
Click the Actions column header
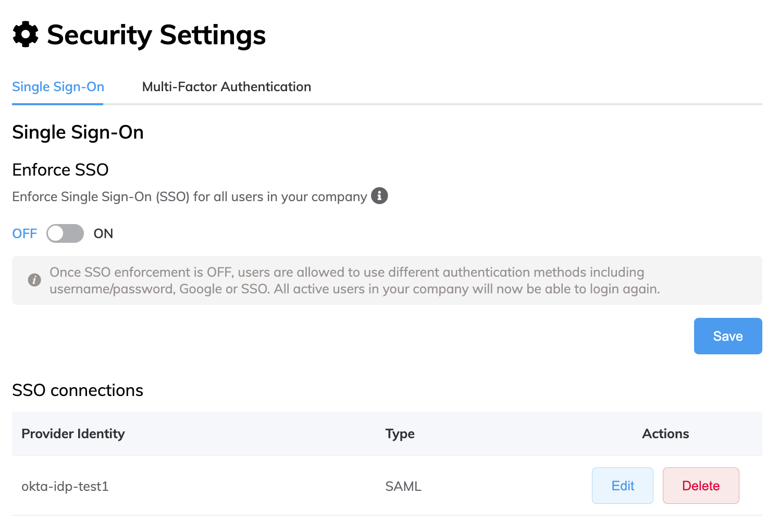point(665,434)
